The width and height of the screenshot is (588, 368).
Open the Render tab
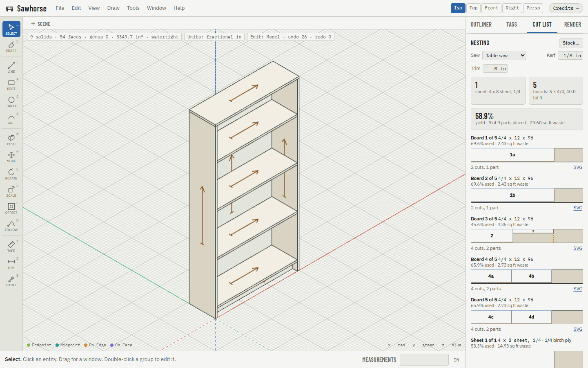[572, 25]
